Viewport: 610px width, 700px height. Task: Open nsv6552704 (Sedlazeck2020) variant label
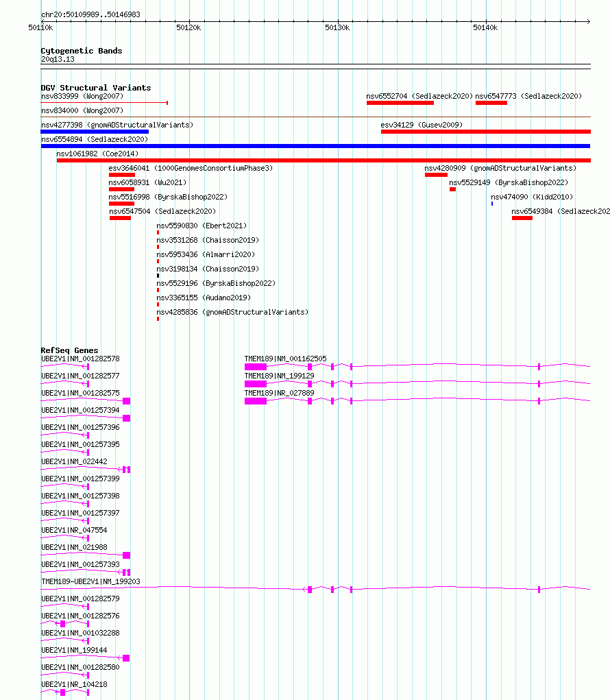(x=419, y=96)
